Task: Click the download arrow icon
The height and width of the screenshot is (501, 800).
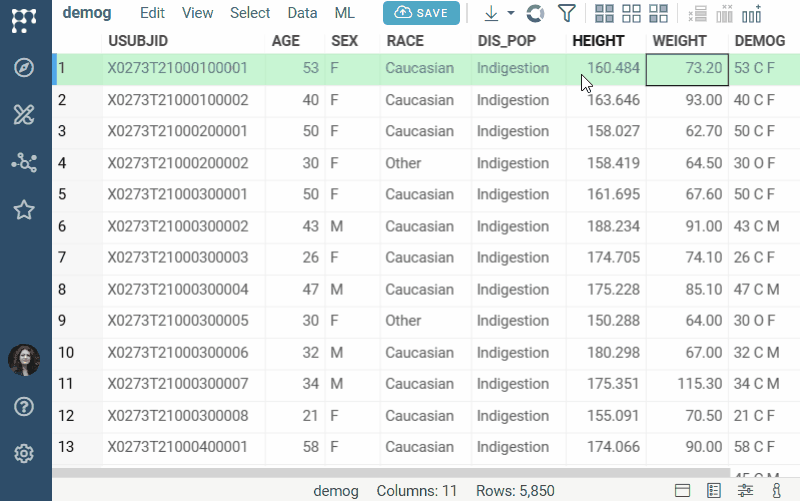Action: click(x=491, y=13)
